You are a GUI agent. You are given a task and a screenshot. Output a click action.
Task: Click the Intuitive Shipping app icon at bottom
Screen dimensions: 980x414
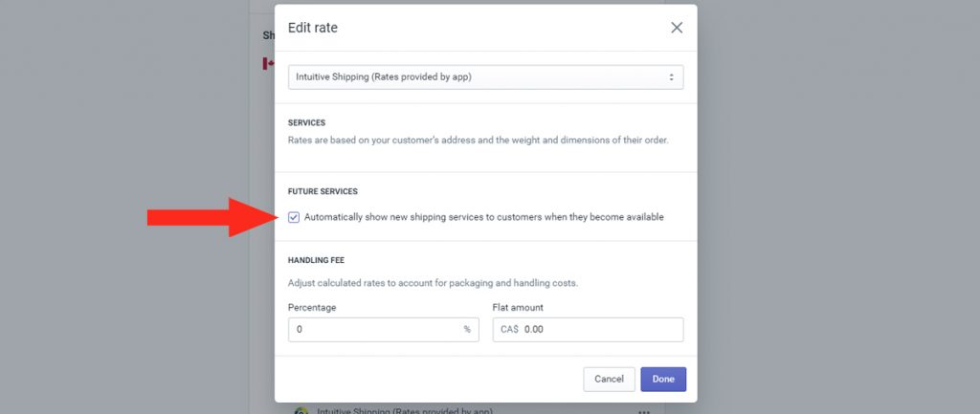click(x=301, y=411)
